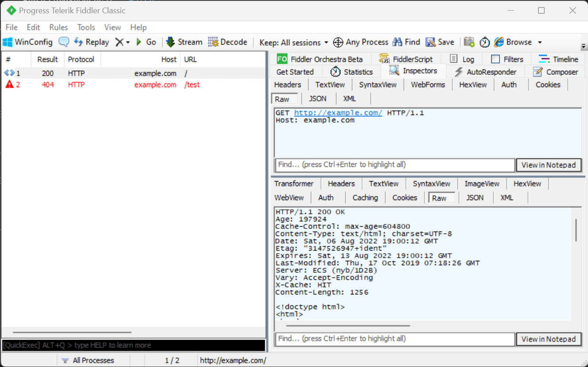
Task: Open Find sessions binoculars tool
Action: click(406, 42)
